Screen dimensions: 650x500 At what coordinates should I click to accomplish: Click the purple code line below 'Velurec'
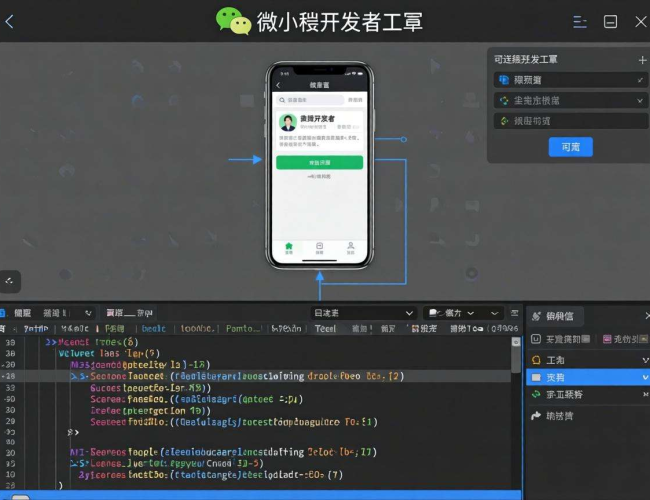pyautogui.click(x=140, y=365)
